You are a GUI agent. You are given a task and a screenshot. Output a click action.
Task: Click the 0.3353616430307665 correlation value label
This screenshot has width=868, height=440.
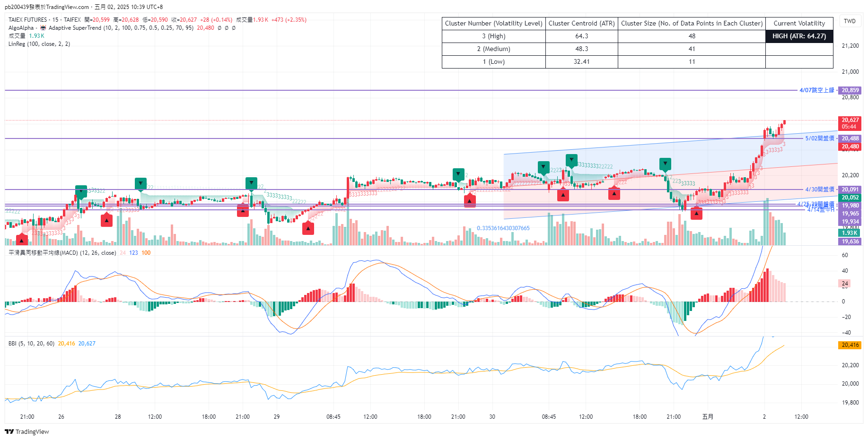click(503, 228)
